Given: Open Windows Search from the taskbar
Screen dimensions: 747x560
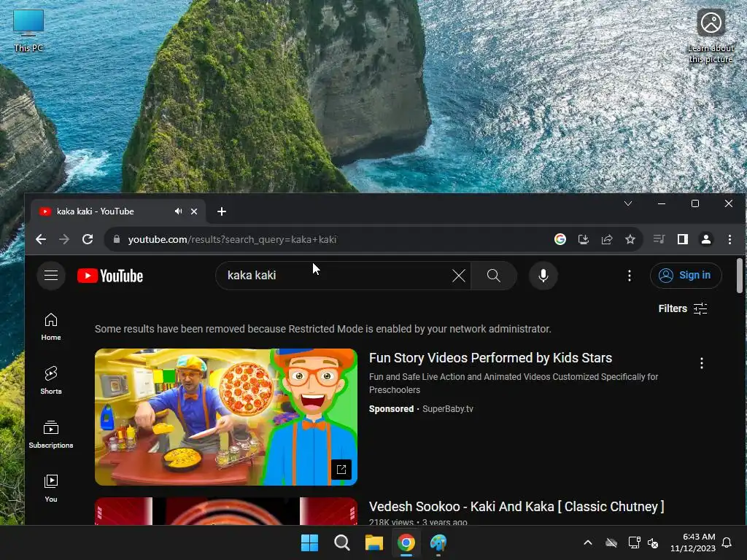Looking at the screenshot, I should 341,542.
